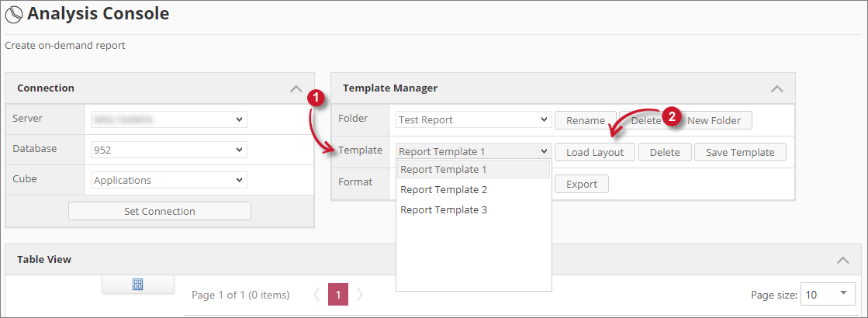The image size is (868, 318).
Task: Click page number 1 in pager
Action: pyautogui.click(x=337, y=295)
